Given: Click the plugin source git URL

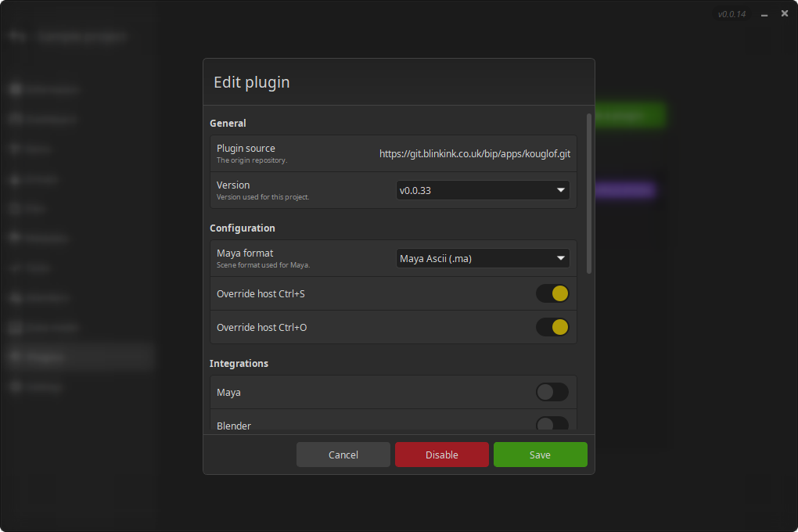Looking at the screenshot, I should 474,154.
